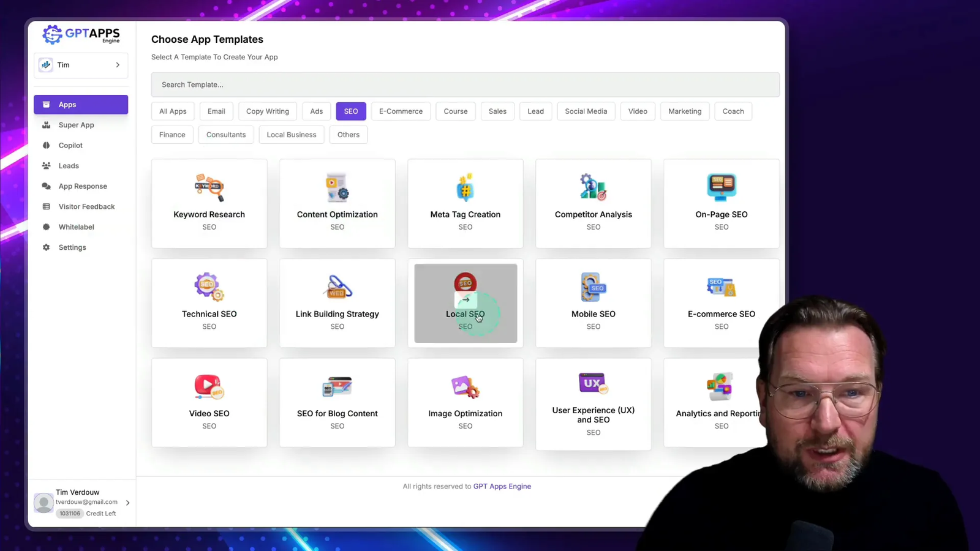The height and width of the screenshot is (551, 980).
Task: Select the E-Commerce filter tab
Action: coord(401,111)
